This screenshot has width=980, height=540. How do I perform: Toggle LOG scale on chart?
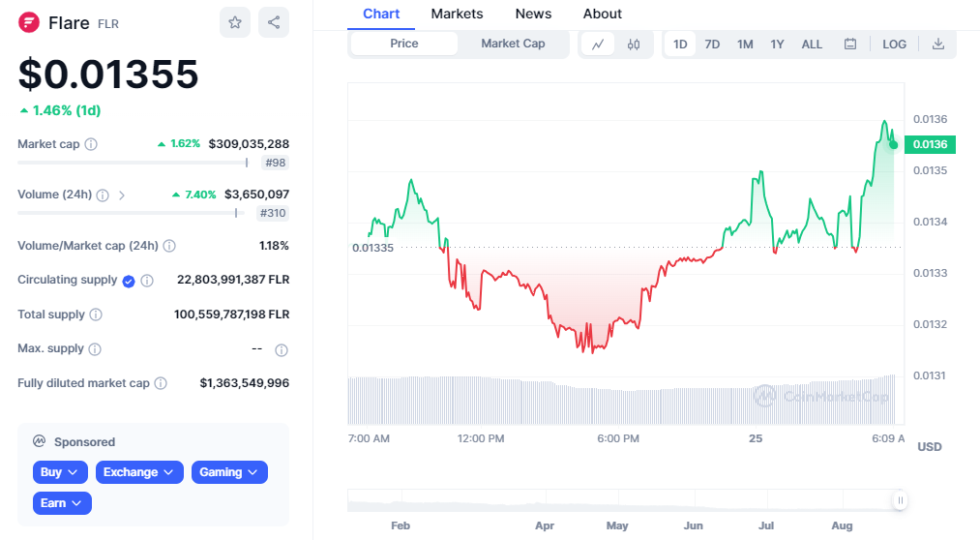pos(894,45)
